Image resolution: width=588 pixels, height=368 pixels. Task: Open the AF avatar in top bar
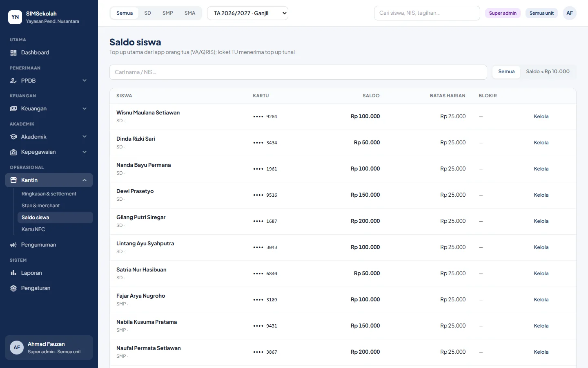coord(570,13)
